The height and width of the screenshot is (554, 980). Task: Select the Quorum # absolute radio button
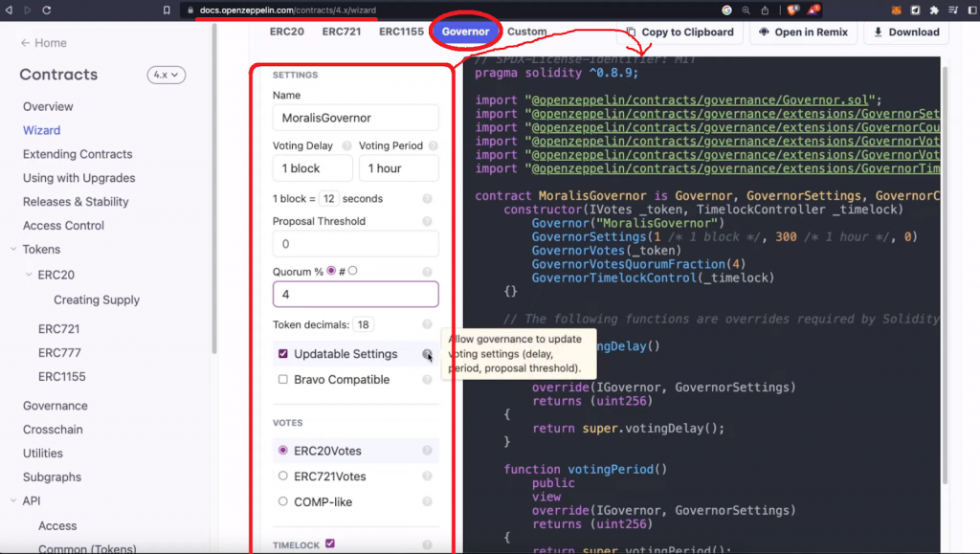pyautogui.click(x=353, y=271)
